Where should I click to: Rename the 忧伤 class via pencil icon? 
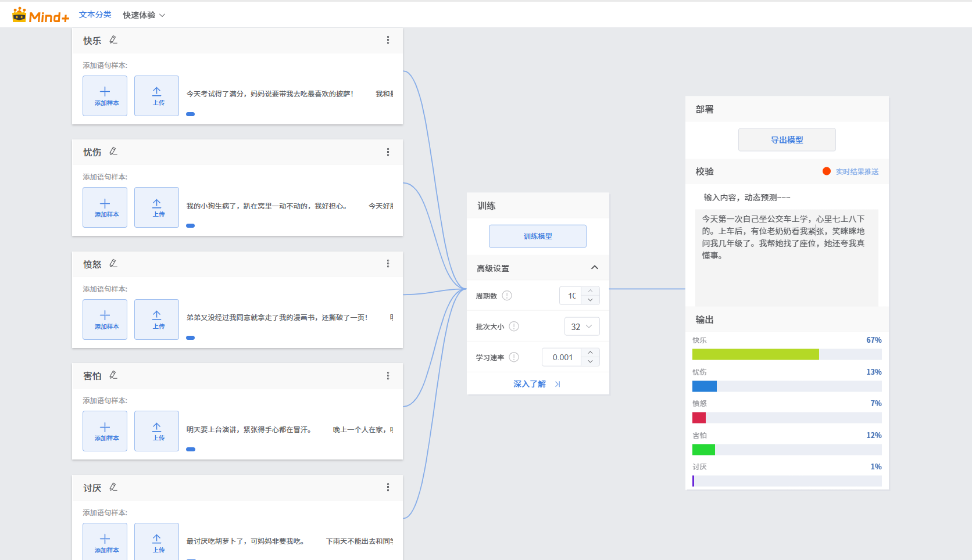(113, 152)
